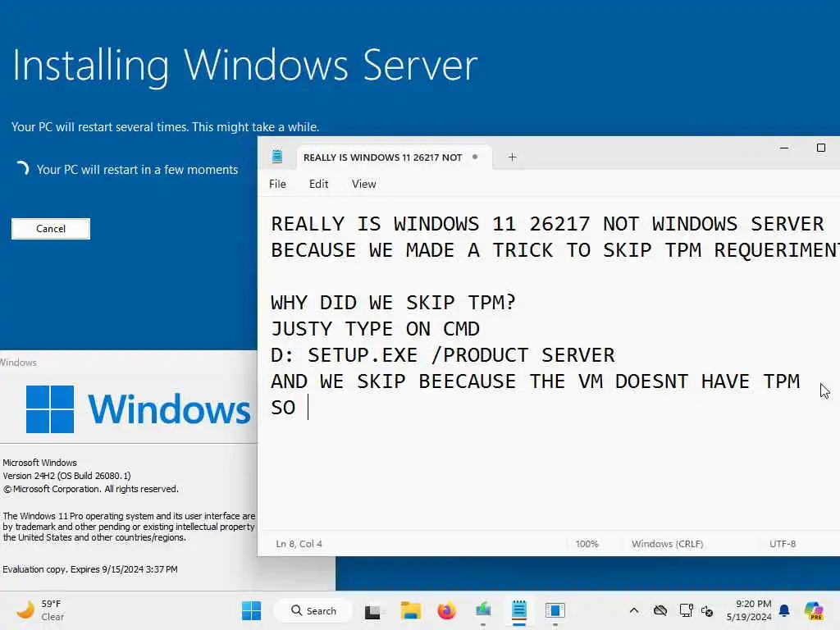840x630 pixels.
Task: Launch Copilot preview from taskbar
Action: point(814,610)
